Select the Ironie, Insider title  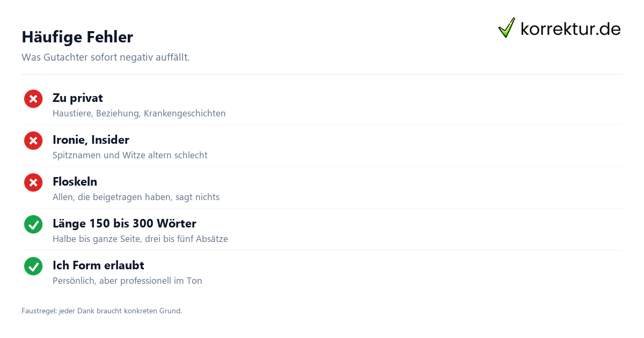click(91, 139)
